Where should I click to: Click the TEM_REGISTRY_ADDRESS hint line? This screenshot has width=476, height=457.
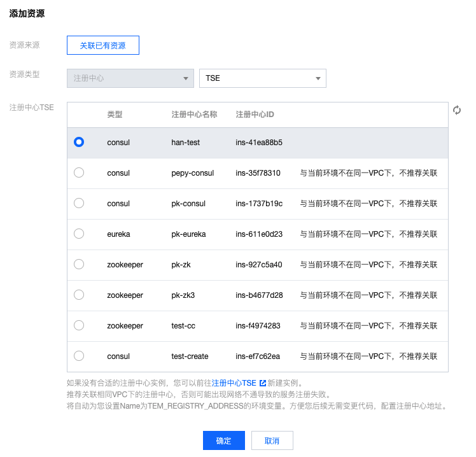pyautogui.click(x=256, y=406)
